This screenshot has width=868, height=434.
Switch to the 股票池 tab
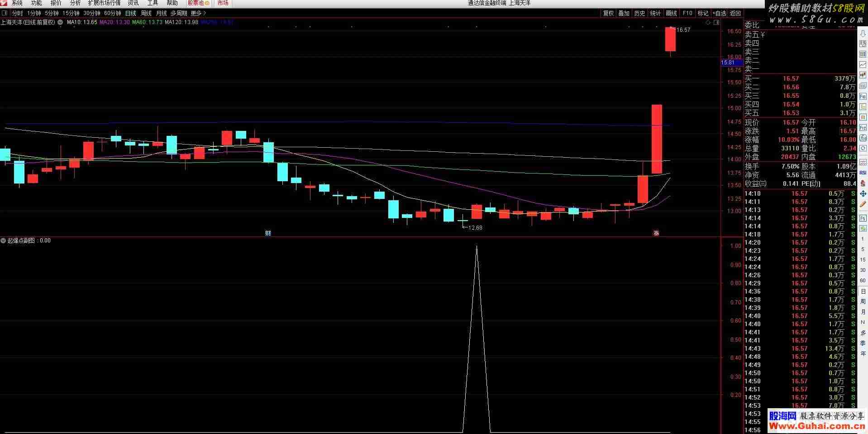coord(198,3)
